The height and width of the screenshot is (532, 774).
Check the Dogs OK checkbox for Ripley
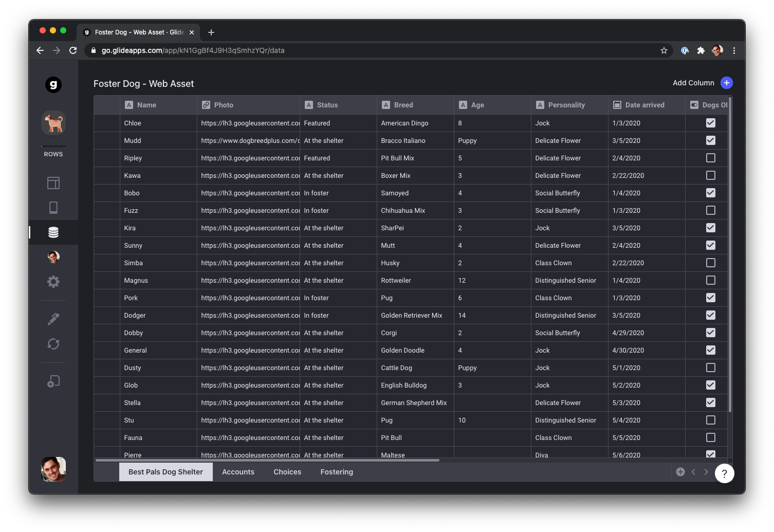pos(711,158)
